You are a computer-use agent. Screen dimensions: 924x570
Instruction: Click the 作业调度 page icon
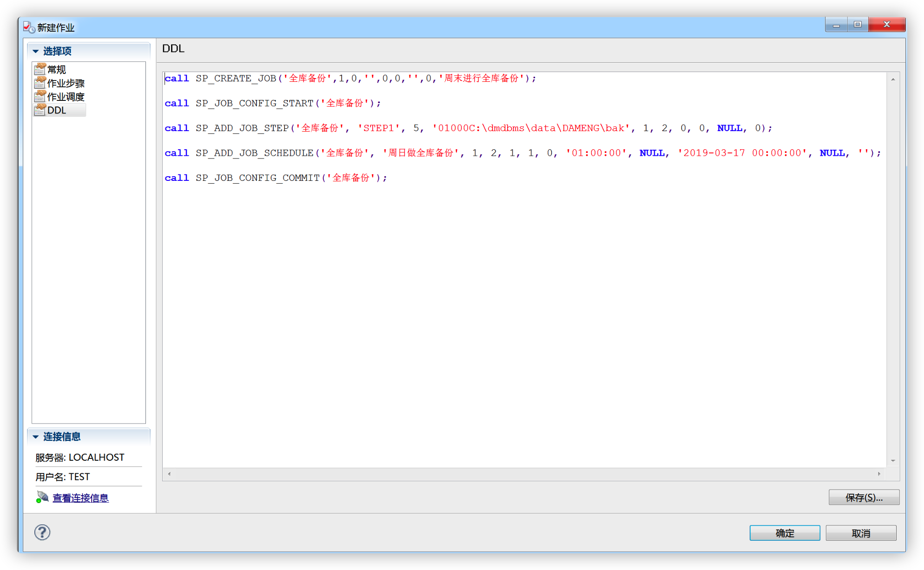click(40, 96)
